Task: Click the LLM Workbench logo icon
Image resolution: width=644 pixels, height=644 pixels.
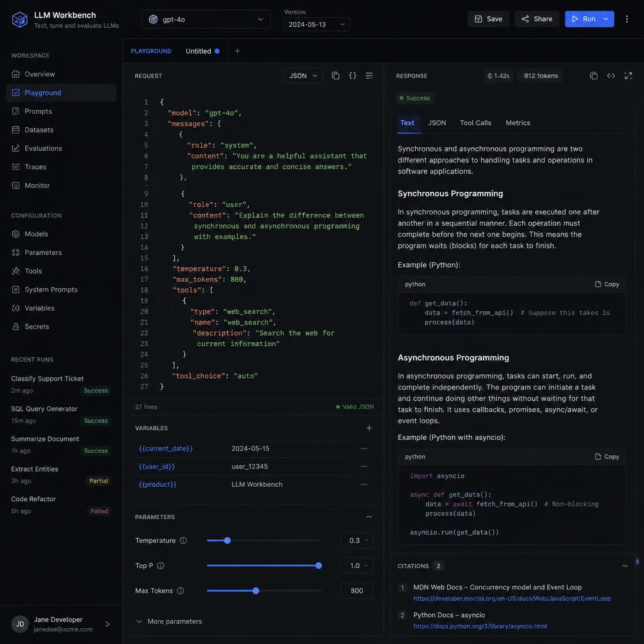Action: pyautogui.click(x=19, y=19)
